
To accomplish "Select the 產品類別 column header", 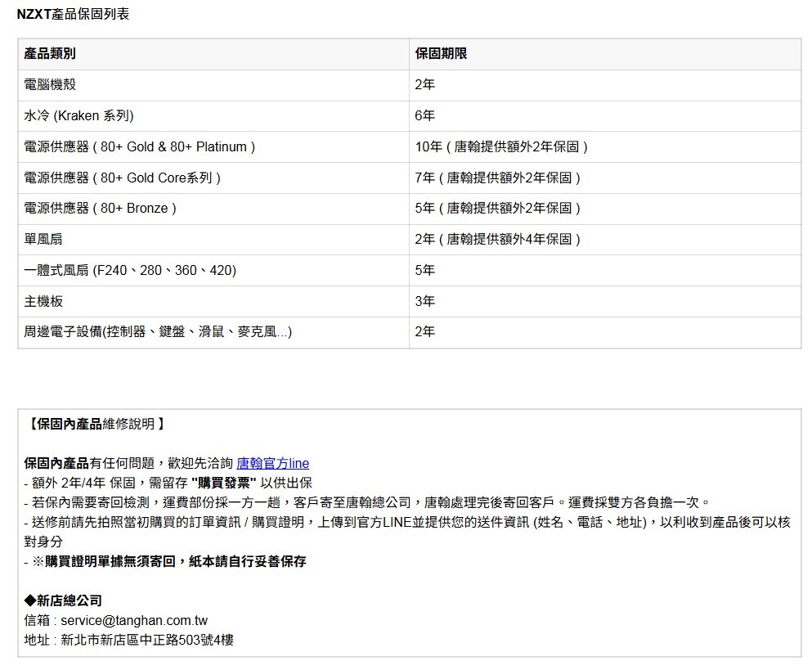I will click(213, 54).
